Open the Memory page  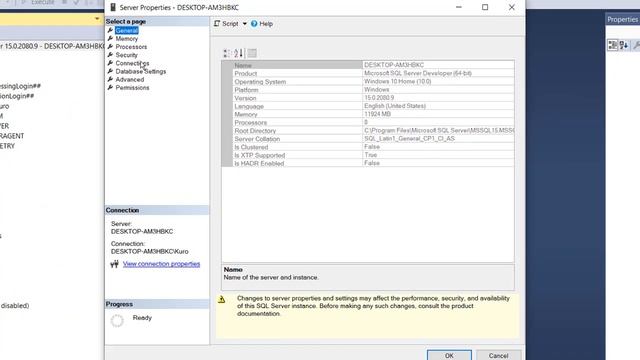(127, 39)
